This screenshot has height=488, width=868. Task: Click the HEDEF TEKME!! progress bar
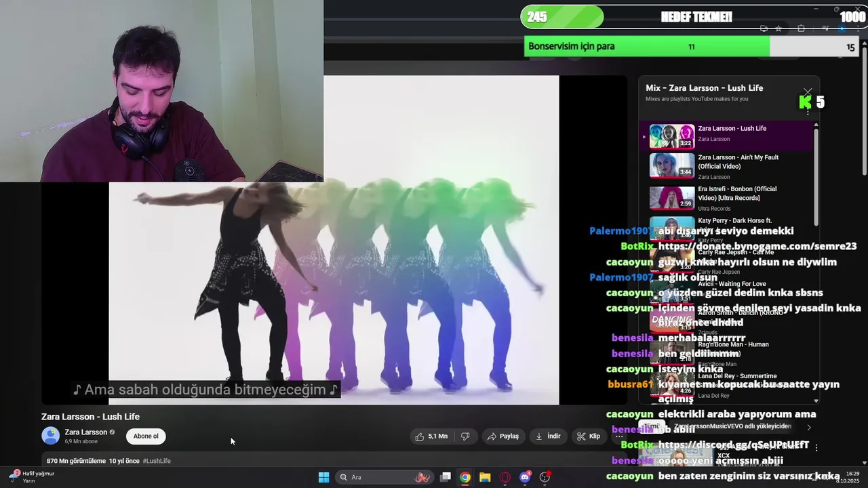(x=693, y=17)
